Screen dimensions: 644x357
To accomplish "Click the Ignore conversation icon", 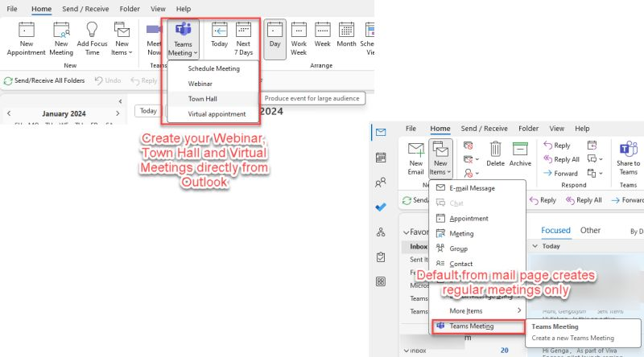I will point(468,146).
